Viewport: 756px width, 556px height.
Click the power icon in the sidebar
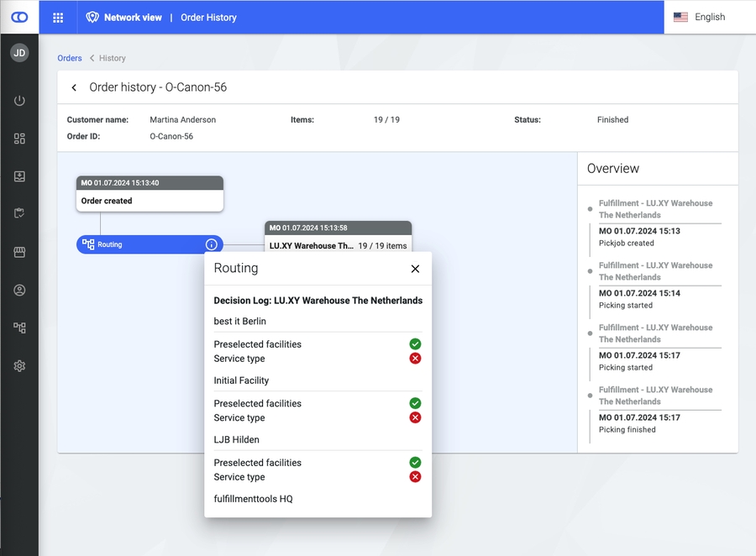(19, 101)
